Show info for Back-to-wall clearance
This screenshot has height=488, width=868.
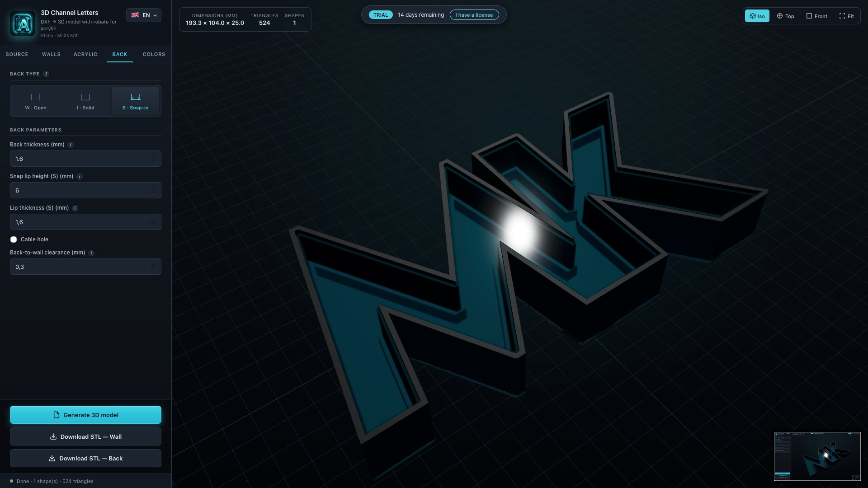tap(91, 253)
